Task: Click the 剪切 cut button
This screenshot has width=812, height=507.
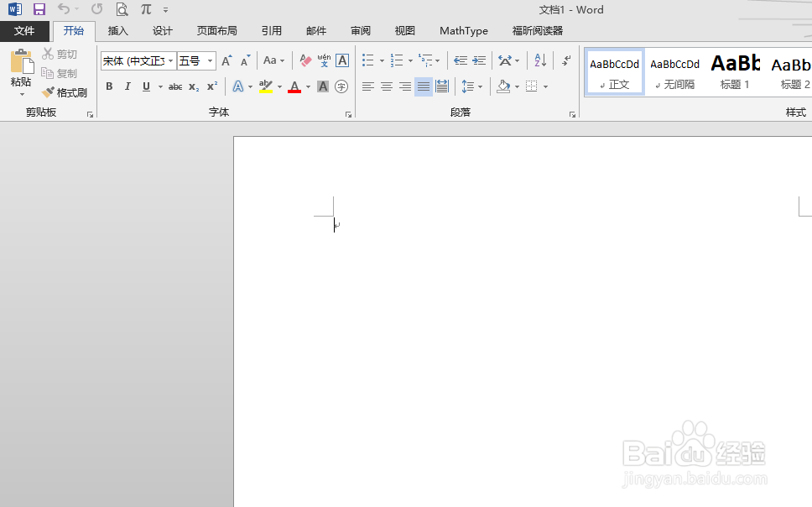Action: [60, 54]
